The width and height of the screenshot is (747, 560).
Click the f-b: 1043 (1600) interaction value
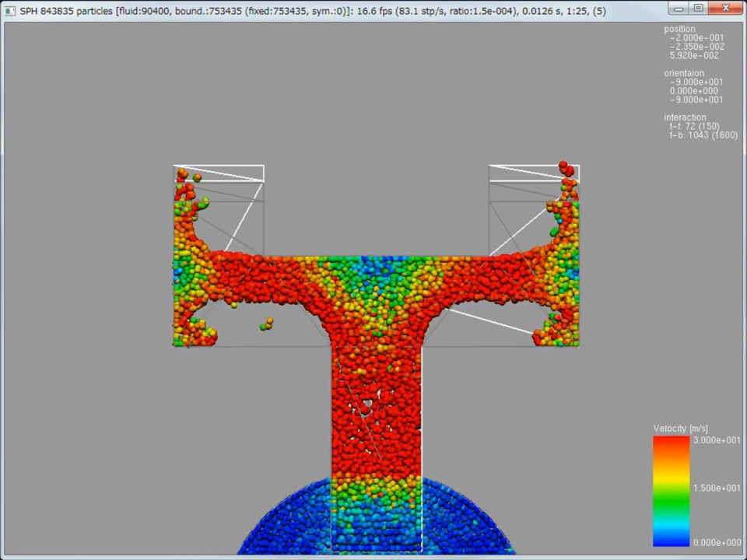coord(703,135)
